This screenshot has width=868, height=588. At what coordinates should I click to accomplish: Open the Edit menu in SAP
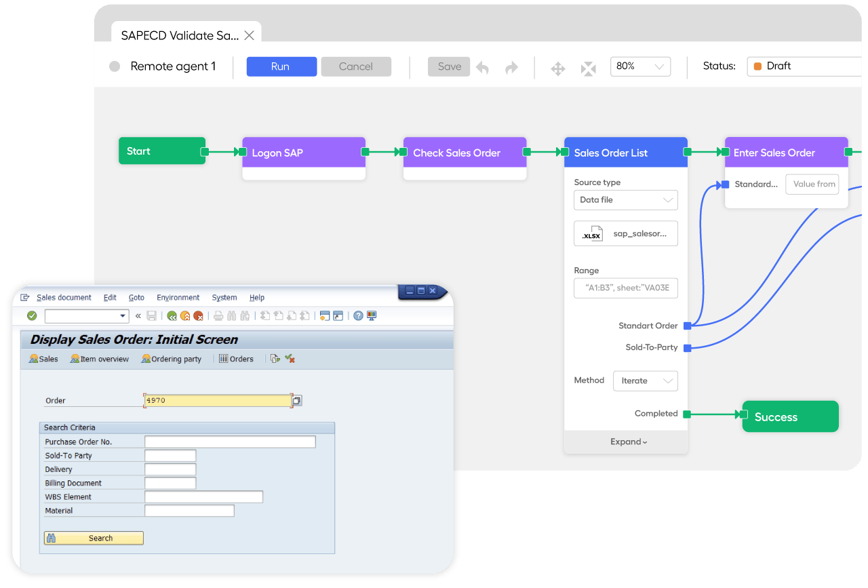coord(110,298)
